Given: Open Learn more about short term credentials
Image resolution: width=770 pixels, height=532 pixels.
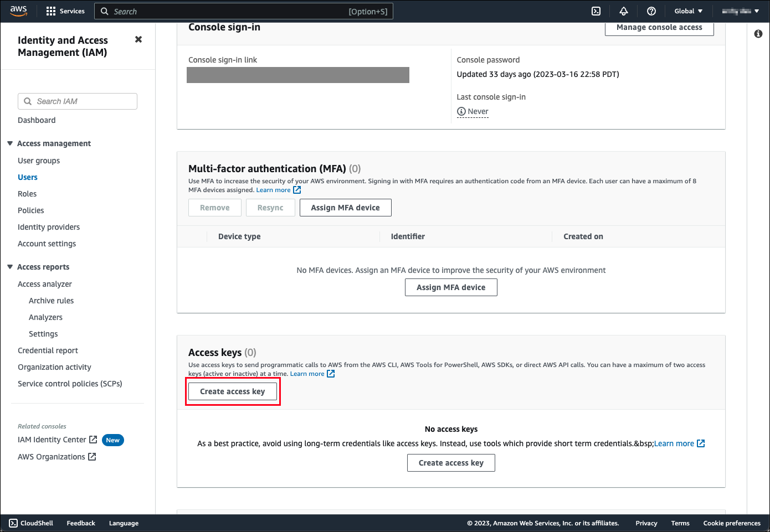Looking at the screenshot, I should pyautogui.click(x=674, y=443).
